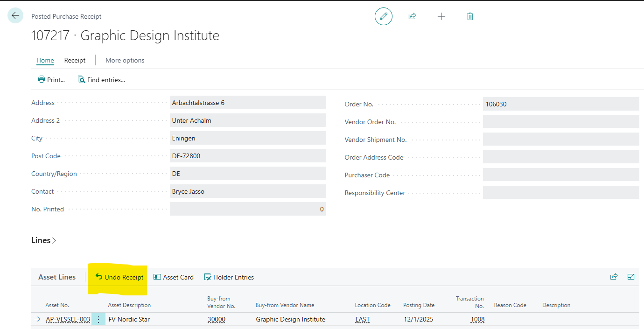Click the share icon in header
Viewport: 644px width, 329px height.
(x=412, y=16)
